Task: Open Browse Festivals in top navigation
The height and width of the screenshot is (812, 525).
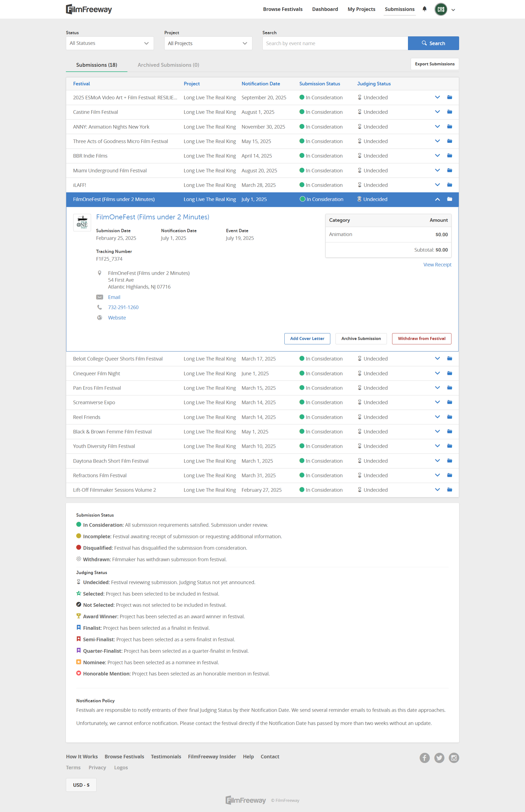Action: [283, 9]
